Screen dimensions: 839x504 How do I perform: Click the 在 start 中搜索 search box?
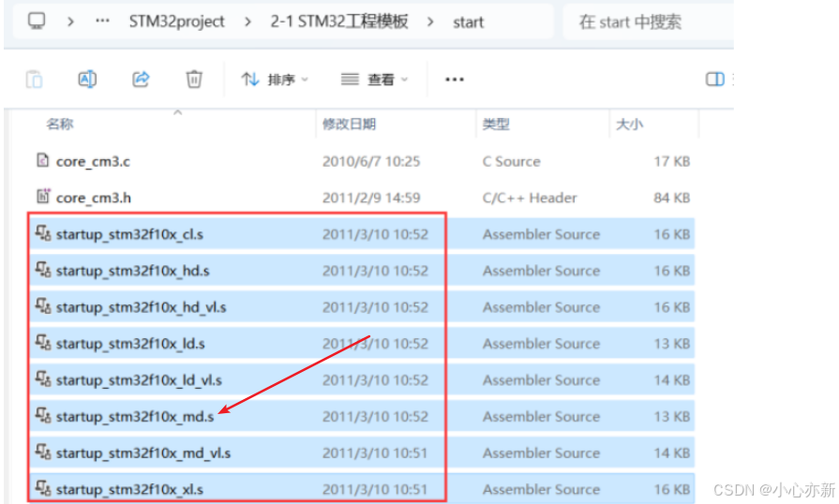coord(649,22)
